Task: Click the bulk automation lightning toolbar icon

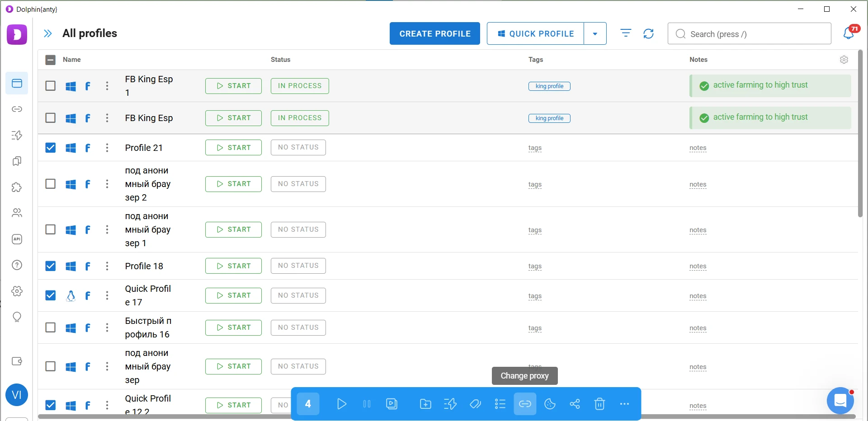Action: (450, 404)
